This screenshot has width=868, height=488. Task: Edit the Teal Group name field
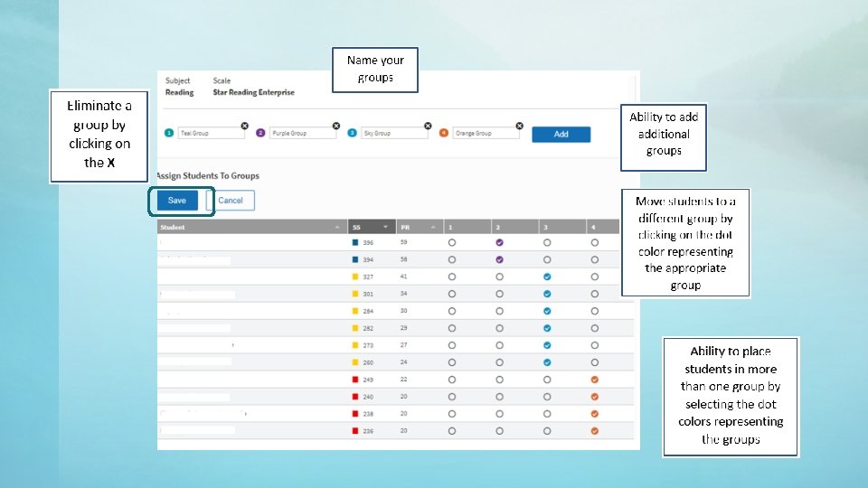point(211,134)
